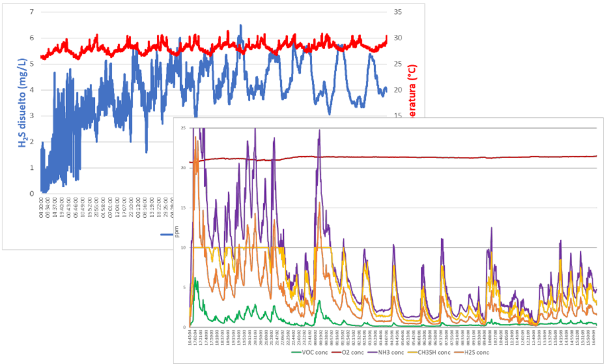
Task: Select the VOC conc legend entry
Action: point(309,352)
